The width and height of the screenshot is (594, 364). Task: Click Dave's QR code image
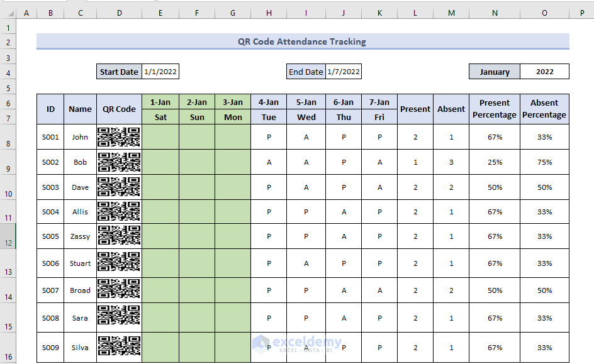coord(118,186)
